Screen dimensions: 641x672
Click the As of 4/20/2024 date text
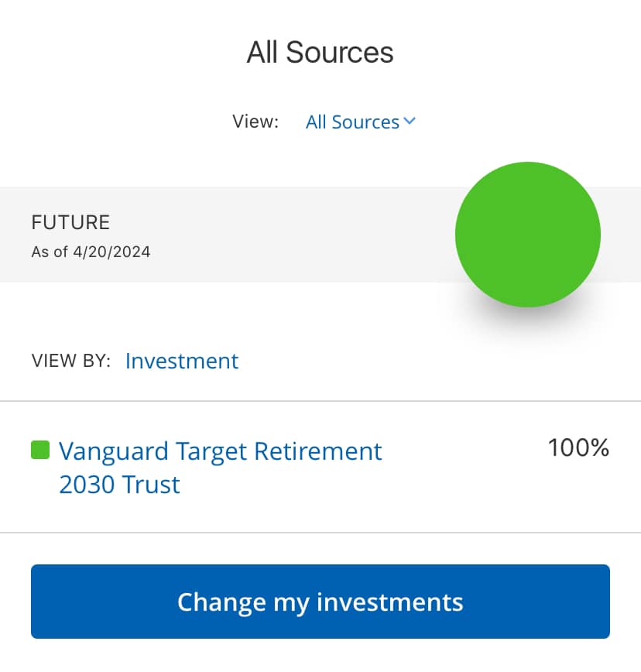(91, 252)
